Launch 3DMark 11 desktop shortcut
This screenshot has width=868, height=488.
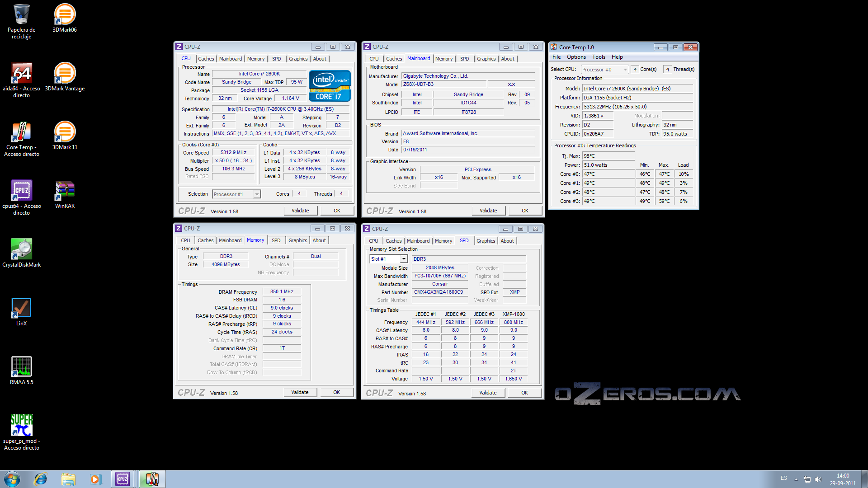click(x=65, y=136)
